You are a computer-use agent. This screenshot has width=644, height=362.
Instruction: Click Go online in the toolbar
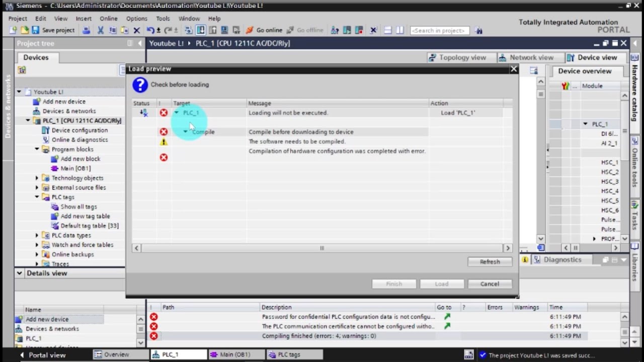coord(265,30)
